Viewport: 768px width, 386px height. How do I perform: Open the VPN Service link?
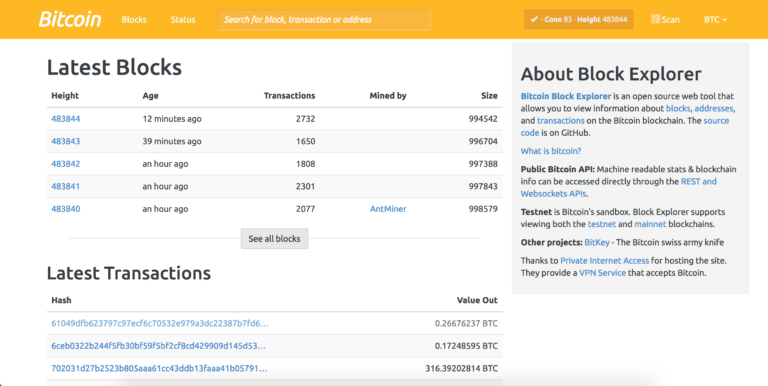602,273
